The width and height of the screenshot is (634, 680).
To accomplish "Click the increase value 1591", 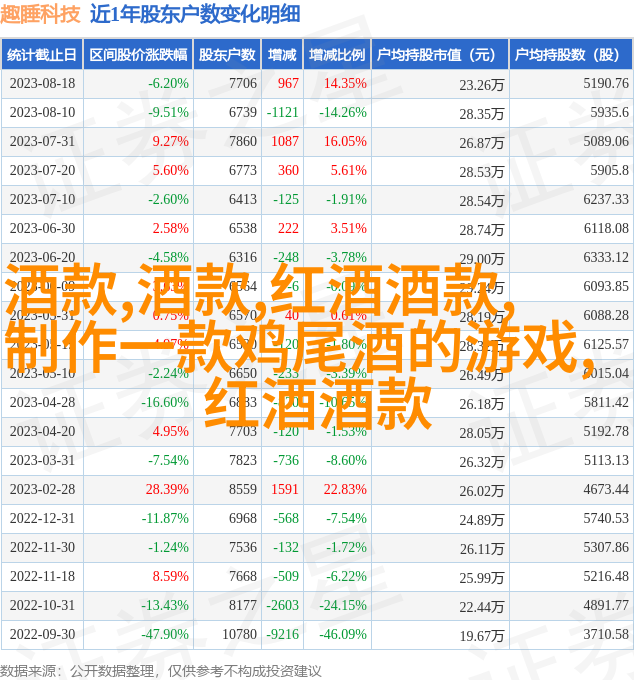I will [285, 490].
